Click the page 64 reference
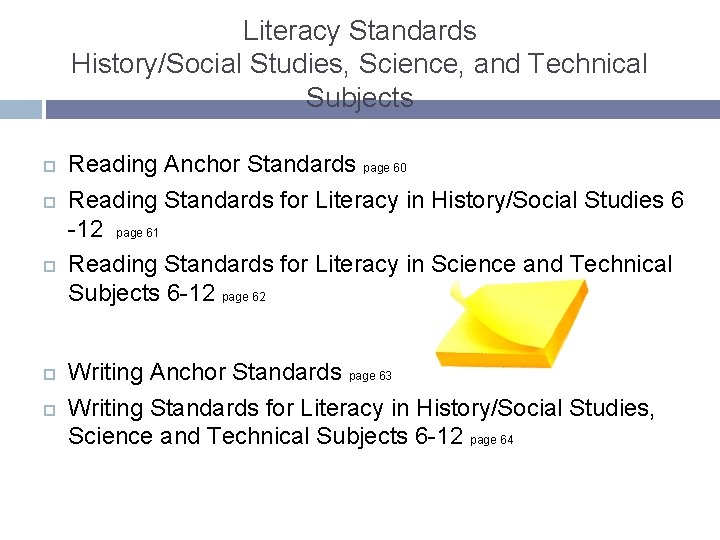 (x=492, y=440)
